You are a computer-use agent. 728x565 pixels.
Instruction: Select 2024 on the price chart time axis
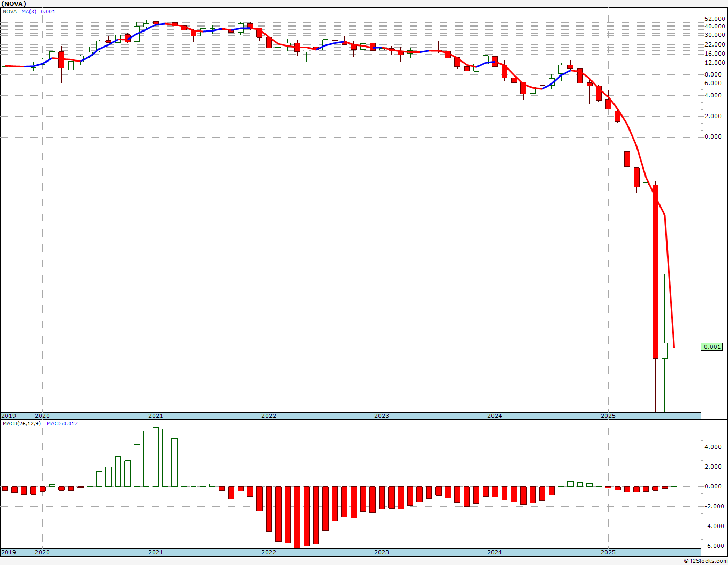(x=495, y=416)
